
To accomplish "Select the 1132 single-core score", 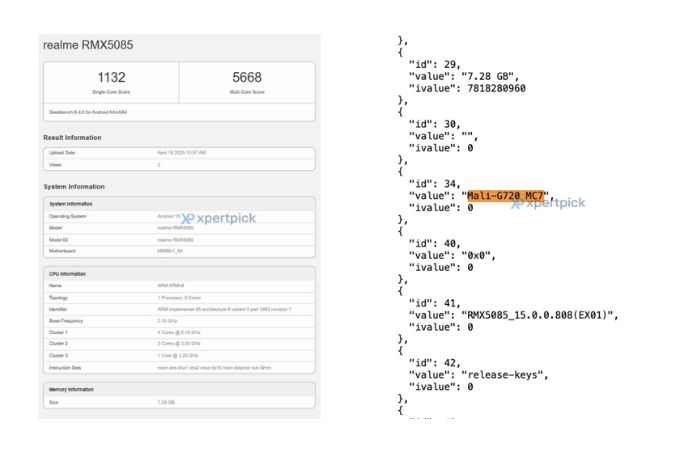I will pyautogui.click(x=111, y=77).
